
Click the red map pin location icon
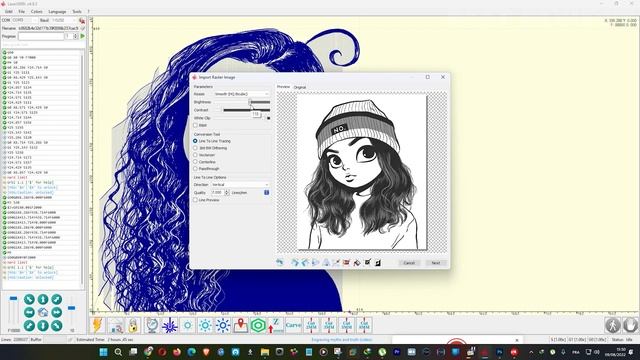click(x=241, y=325)
